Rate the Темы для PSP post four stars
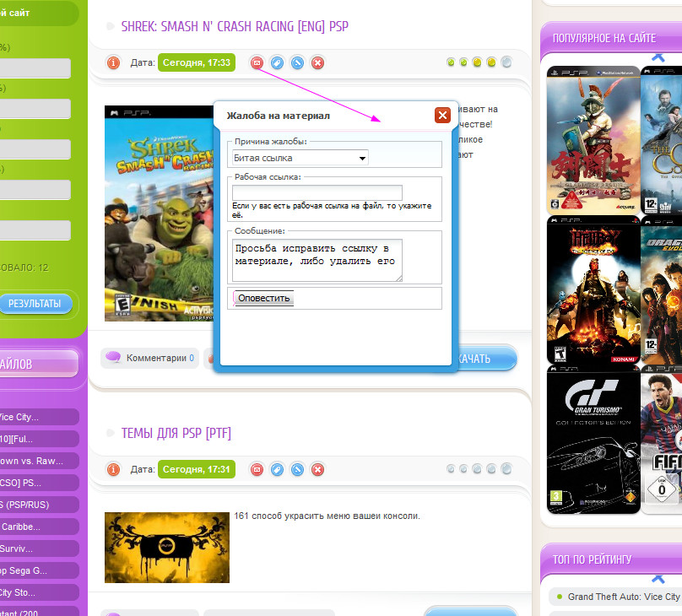The width and height of the screenshot is (682, 616). click(491, 469)
